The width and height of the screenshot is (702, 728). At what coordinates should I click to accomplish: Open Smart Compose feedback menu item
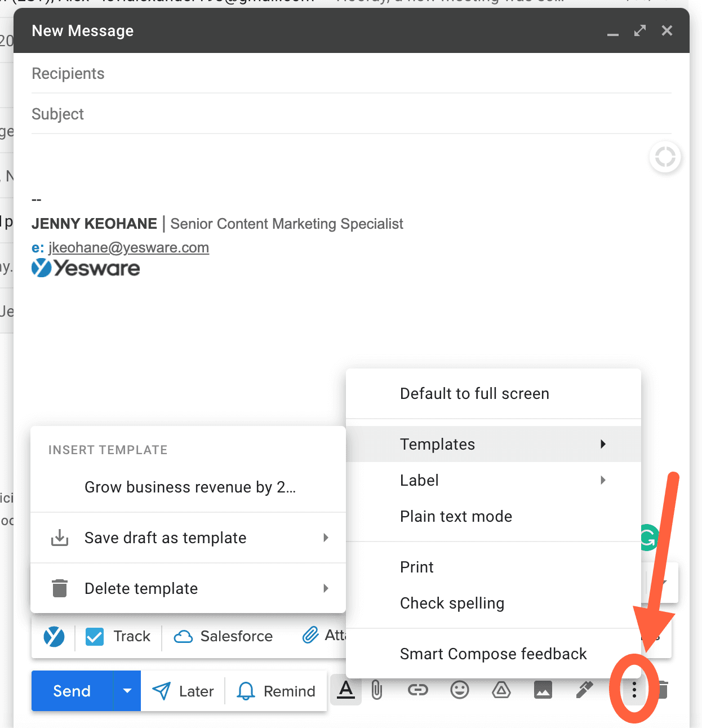[493, 654]
